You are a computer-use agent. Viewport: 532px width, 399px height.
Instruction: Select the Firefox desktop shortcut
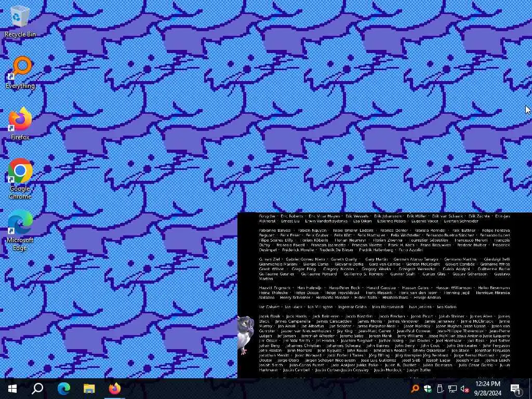coord(20,124)
